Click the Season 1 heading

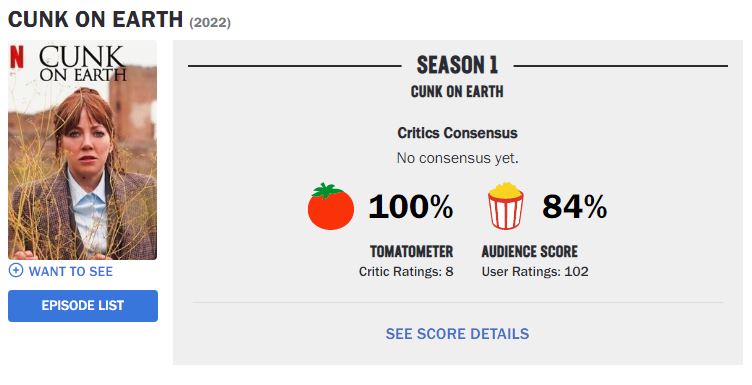(x=458, y=65)
